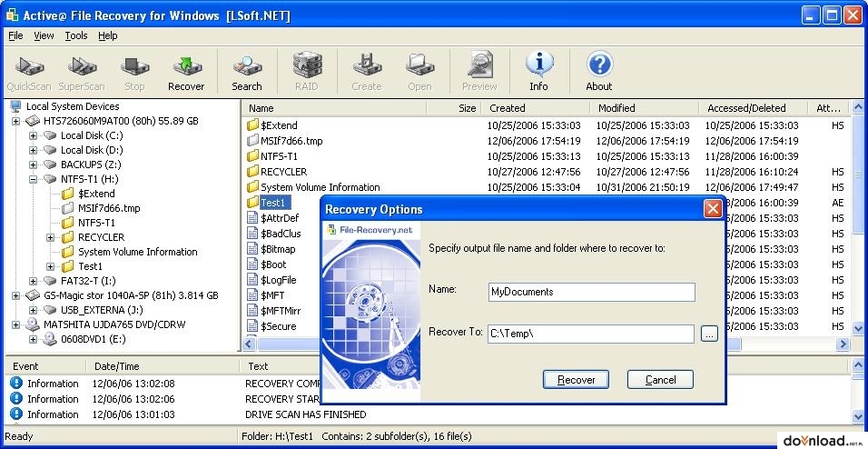Select $Extend row in file list
Viewport: 868px width, 449px height.
279,125
